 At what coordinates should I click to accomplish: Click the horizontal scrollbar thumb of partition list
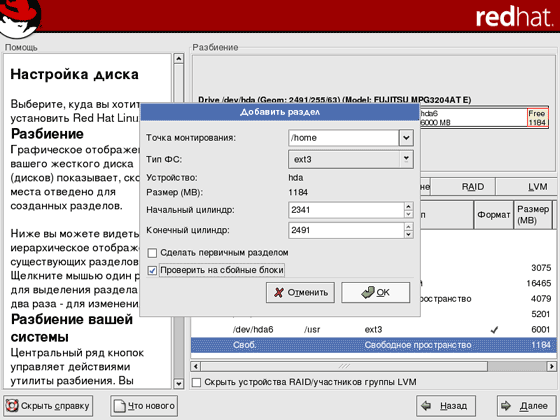(x=344, y=366)
